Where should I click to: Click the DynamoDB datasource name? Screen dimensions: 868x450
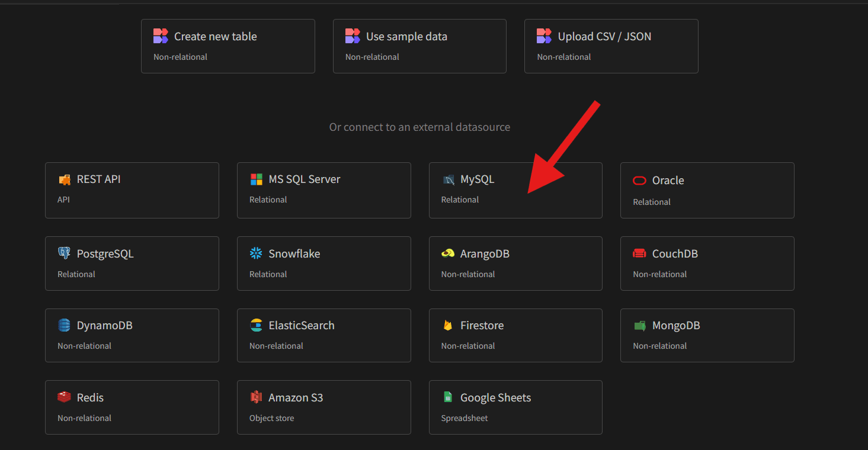(105, 326)
